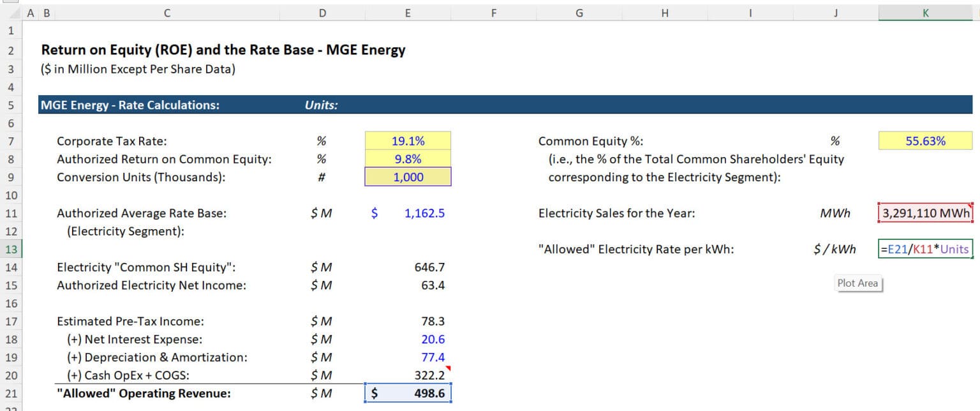
Task: Select the Electricity Sales for the Year cell
Action: 925,213
